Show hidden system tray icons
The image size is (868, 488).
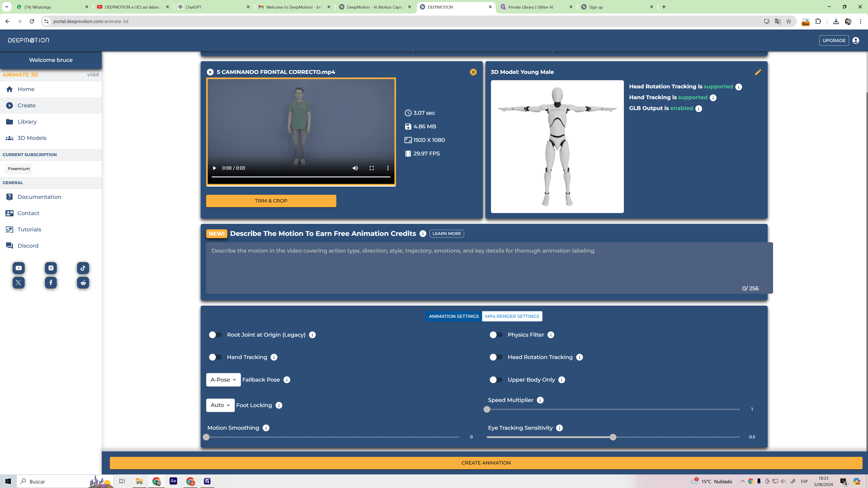click(x=742, y=481)
